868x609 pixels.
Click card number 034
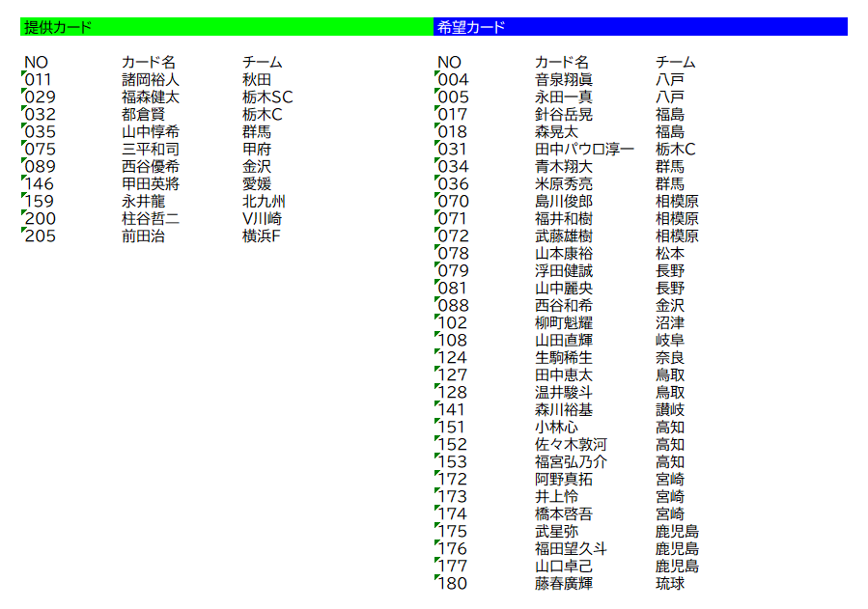click(453, 167)
